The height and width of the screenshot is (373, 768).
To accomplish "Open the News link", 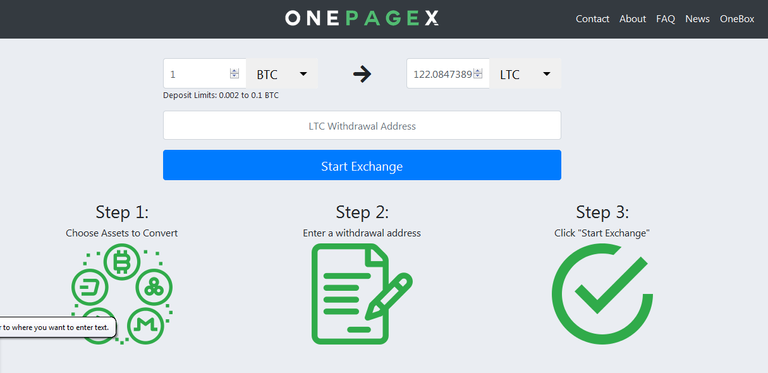I will point(697,19).
